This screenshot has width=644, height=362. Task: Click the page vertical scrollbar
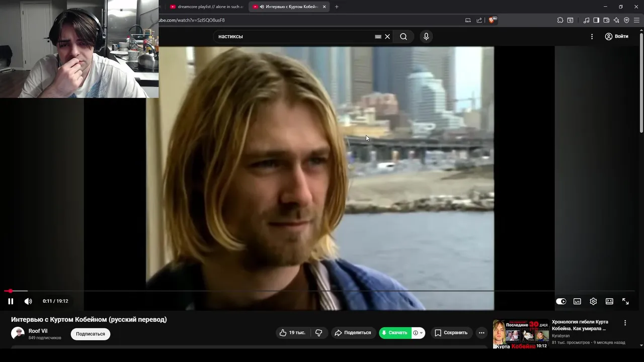point(641,83)
